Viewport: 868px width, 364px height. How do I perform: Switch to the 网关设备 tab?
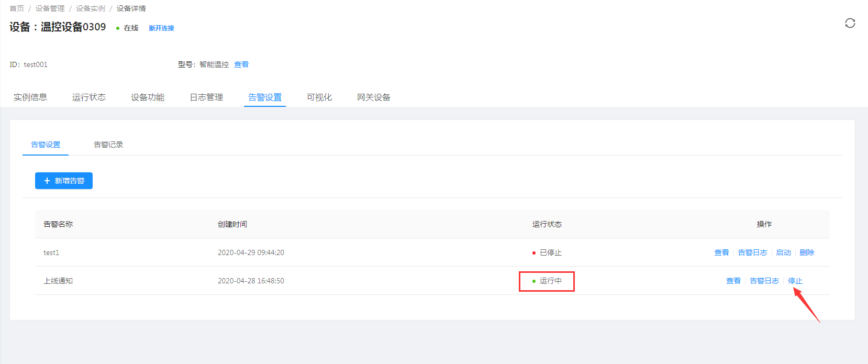click(x=374, y=97)
